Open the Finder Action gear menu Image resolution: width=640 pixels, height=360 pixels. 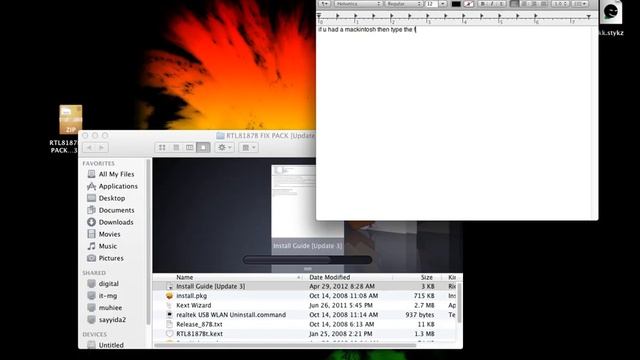point(224,147)
